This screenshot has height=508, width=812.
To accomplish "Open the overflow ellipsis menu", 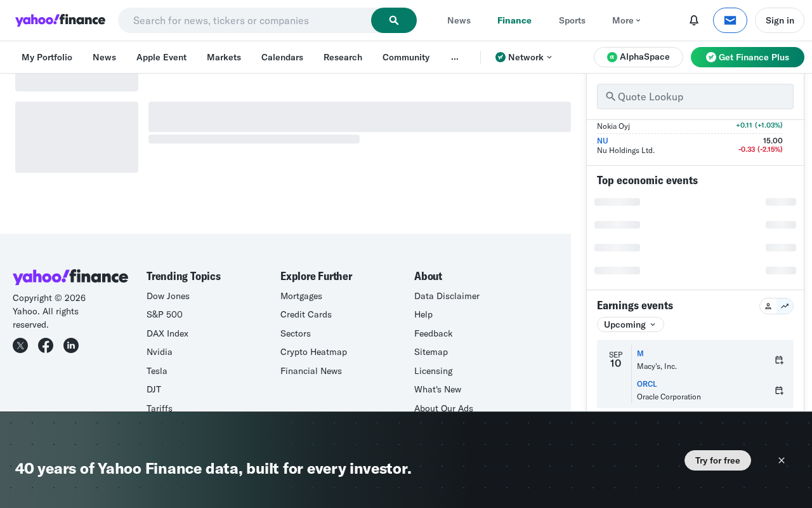I will pyautogui.click(x=455, y=57).
